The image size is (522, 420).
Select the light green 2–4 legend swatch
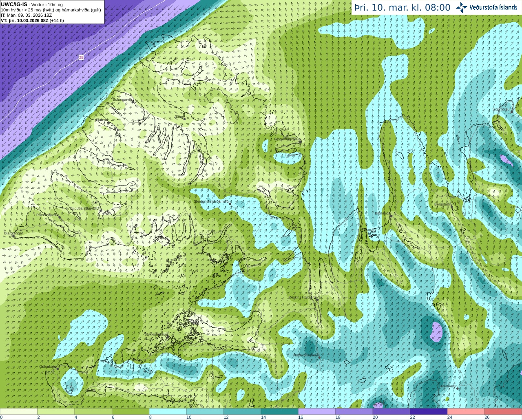click(56, 411)
